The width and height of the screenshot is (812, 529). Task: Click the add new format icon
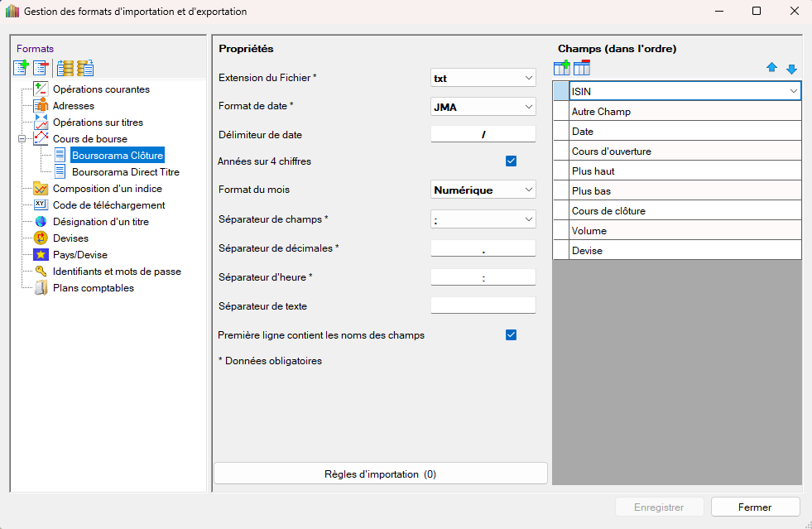point(21,69)
